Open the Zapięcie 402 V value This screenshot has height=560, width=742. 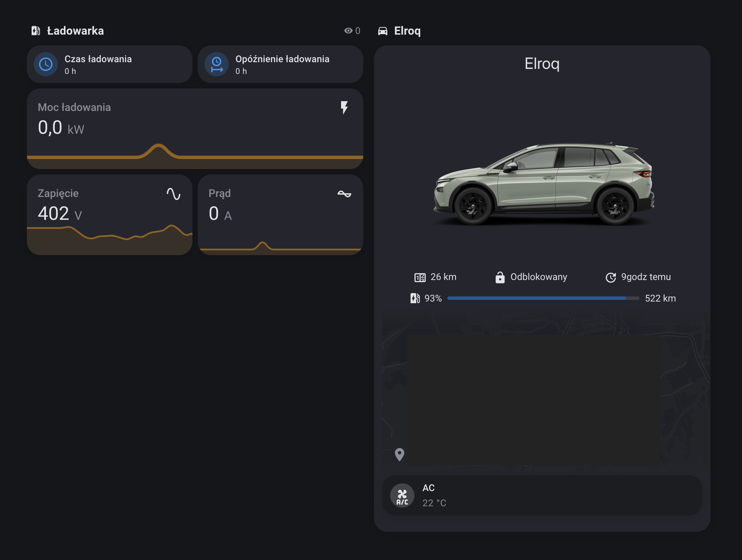click(60, 213)
